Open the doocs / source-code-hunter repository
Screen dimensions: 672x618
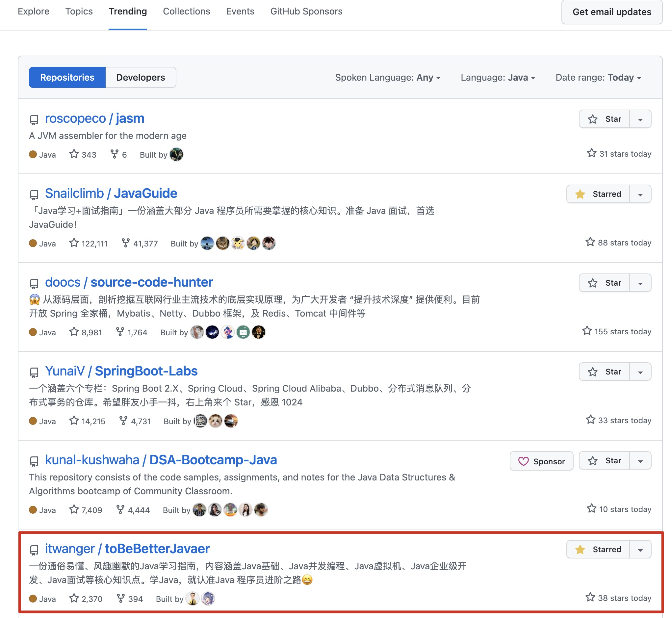[x=129, y=282]
